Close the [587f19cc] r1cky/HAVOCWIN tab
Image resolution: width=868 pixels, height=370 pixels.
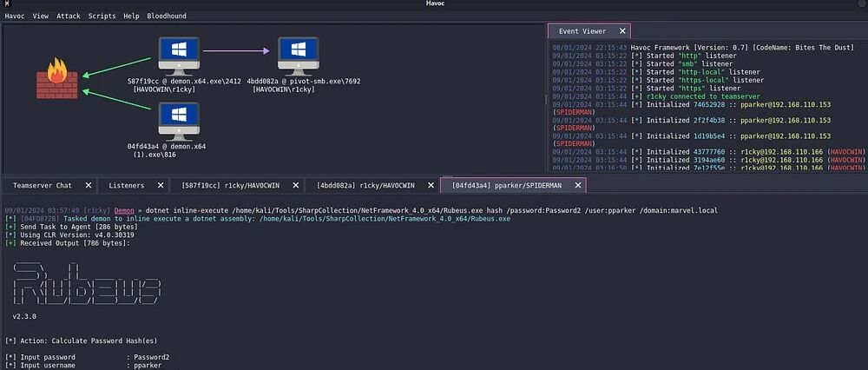pyautogui.click(x=296, y=186)
